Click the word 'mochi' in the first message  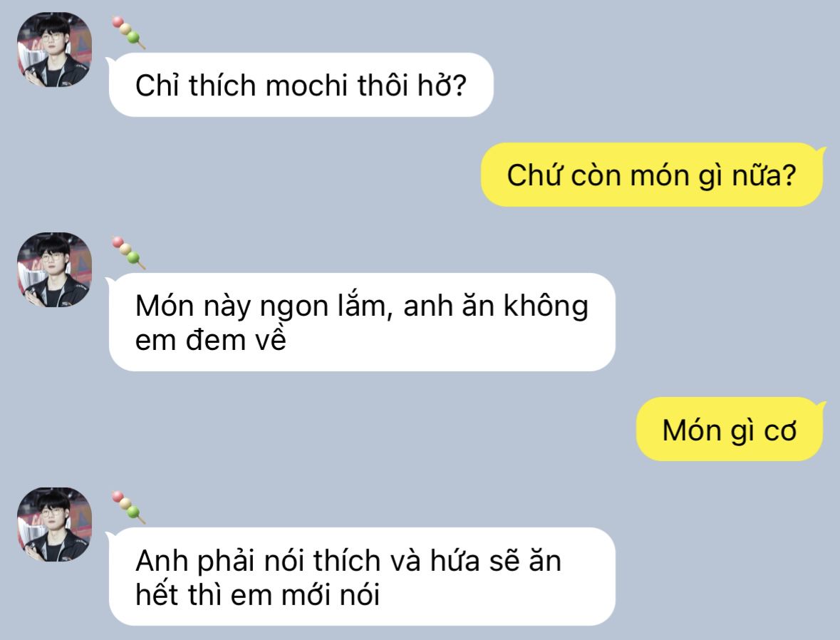[306, 86]
